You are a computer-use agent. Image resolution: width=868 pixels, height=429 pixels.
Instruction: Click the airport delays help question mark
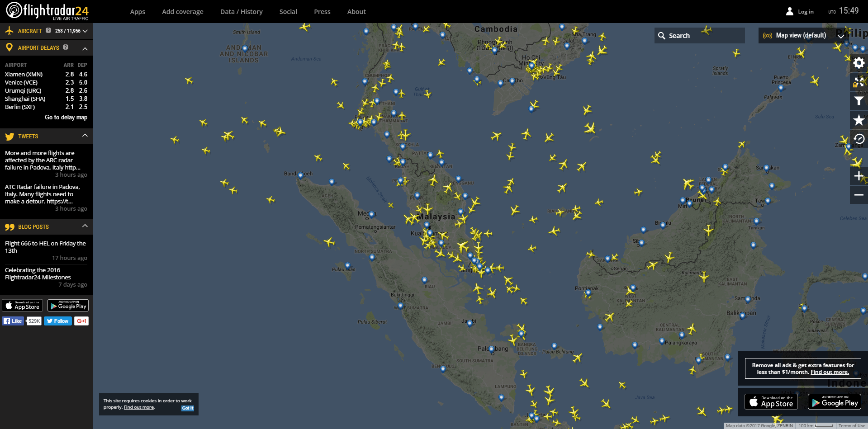(66, 47)
